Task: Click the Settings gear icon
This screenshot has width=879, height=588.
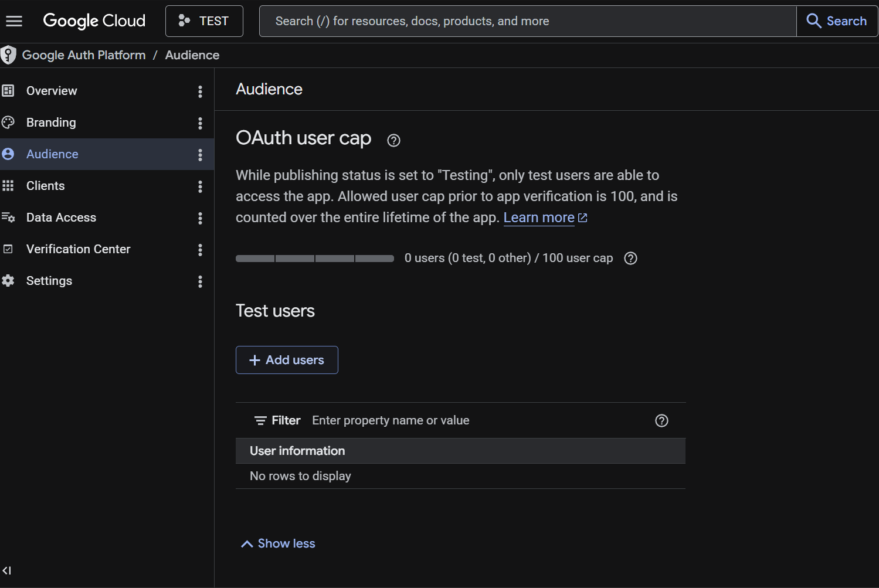Action: click(x=8, y=281)
